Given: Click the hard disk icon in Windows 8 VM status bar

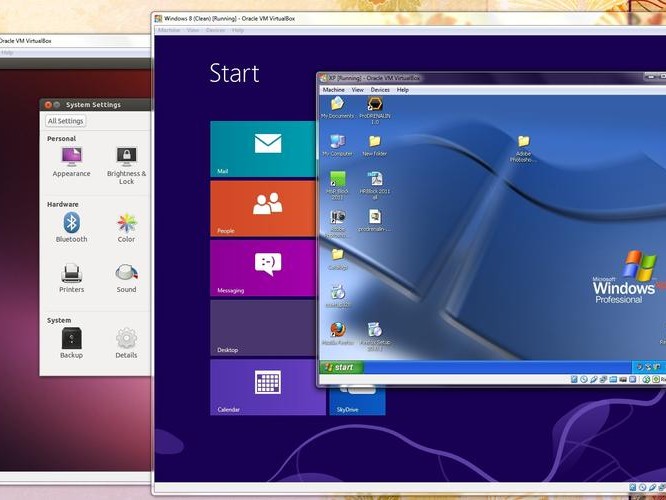Looking at the screenshot, I should point(632,487).
